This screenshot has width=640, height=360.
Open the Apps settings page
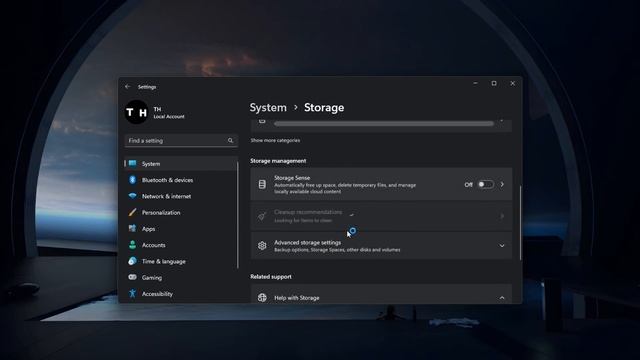[181, 229]
